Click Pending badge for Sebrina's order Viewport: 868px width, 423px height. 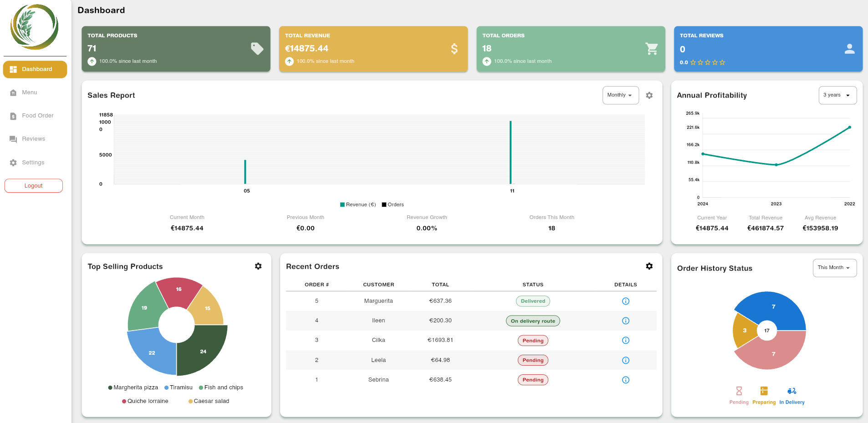click(533, 380)
